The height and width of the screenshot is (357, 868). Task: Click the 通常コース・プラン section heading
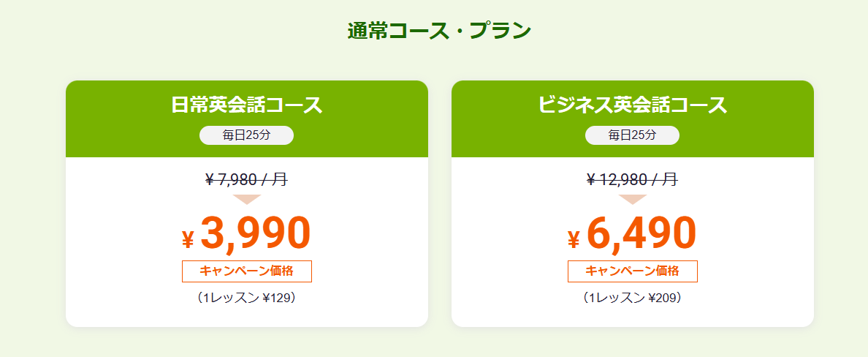click(x=439, y=31)
